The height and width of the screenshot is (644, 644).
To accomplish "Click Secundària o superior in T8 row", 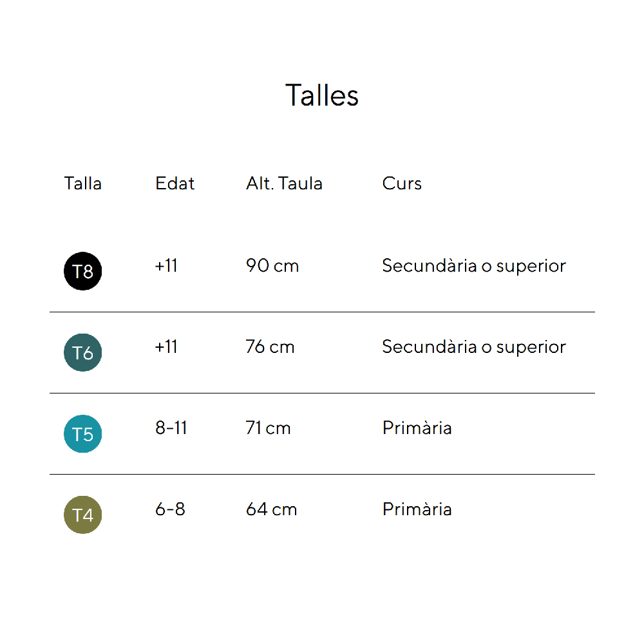I will [x=473, y=265].
